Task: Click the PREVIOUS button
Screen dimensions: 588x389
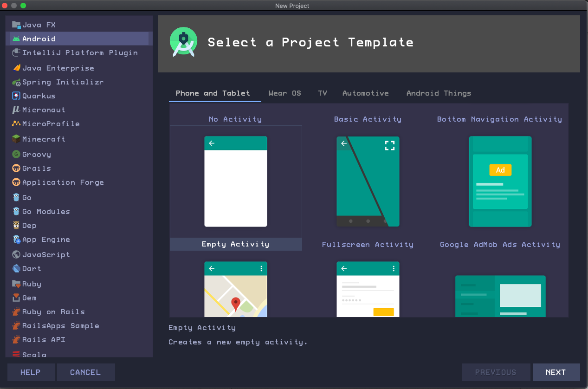Action: [496, 372]
